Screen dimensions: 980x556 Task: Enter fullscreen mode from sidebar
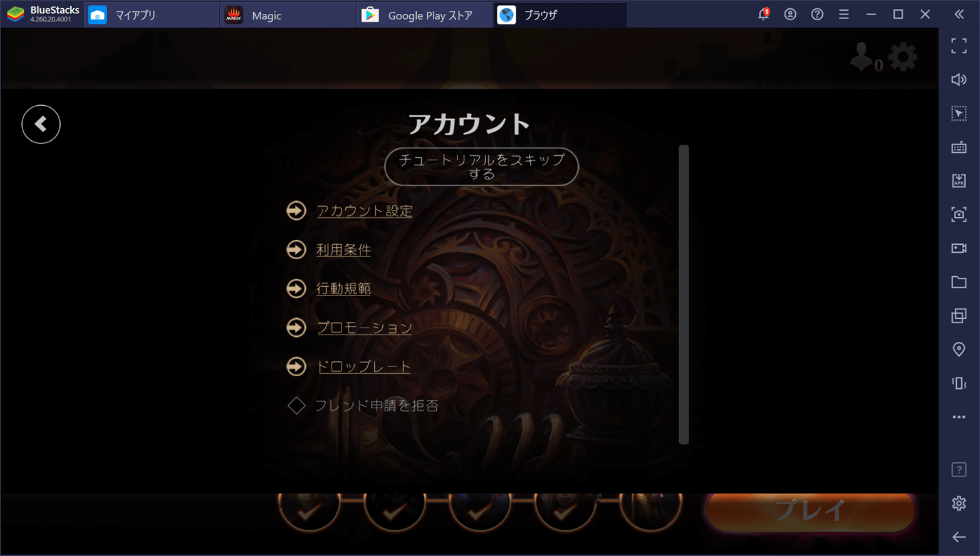(959, 46)
